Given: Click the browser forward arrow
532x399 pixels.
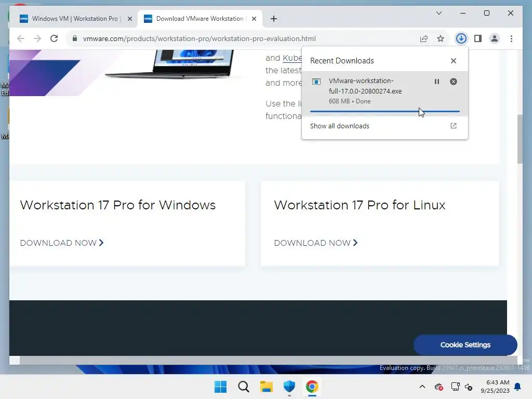Looking at the screenshot, I should point(37,38).
